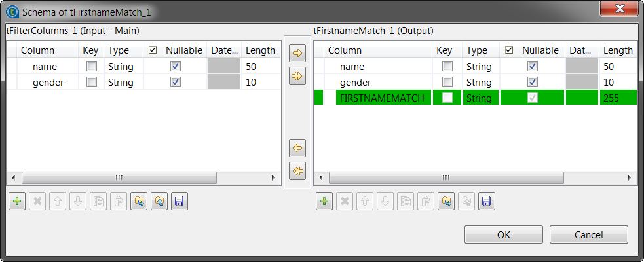The image size is (644, 262).
Task: Close the Schema dialog window
Action: (619, 9)
